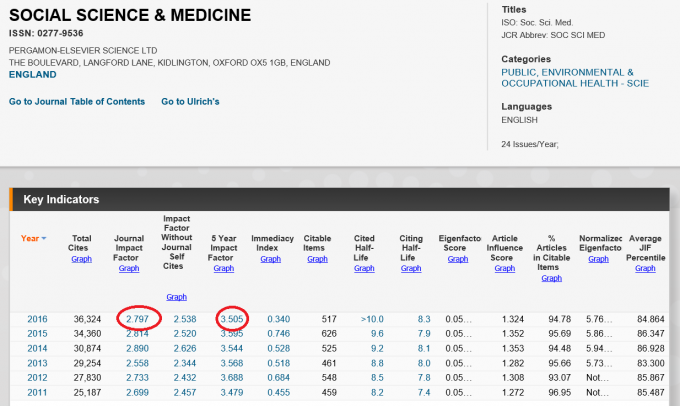Viewport: 680px width, 406px height.
Task: Click the Key Indicators section header
Action: tap(61, 199)
